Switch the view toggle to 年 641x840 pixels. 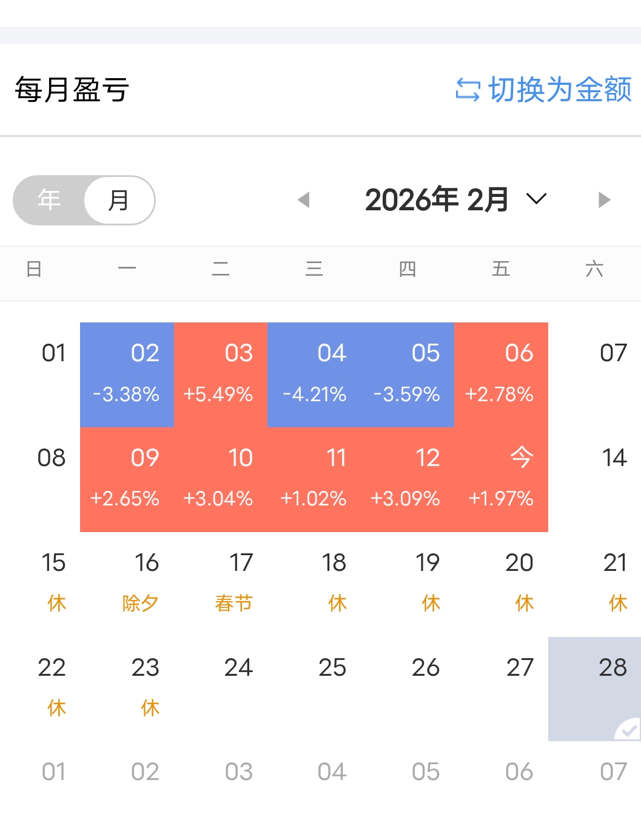[49, 200]
